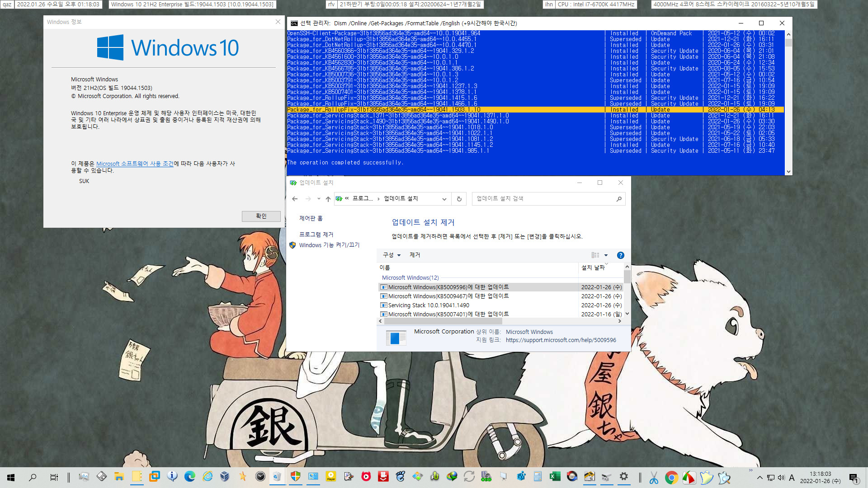The height and width of the screenshot is (488, 868).
Task: Open the notification center
Action: 854,478
